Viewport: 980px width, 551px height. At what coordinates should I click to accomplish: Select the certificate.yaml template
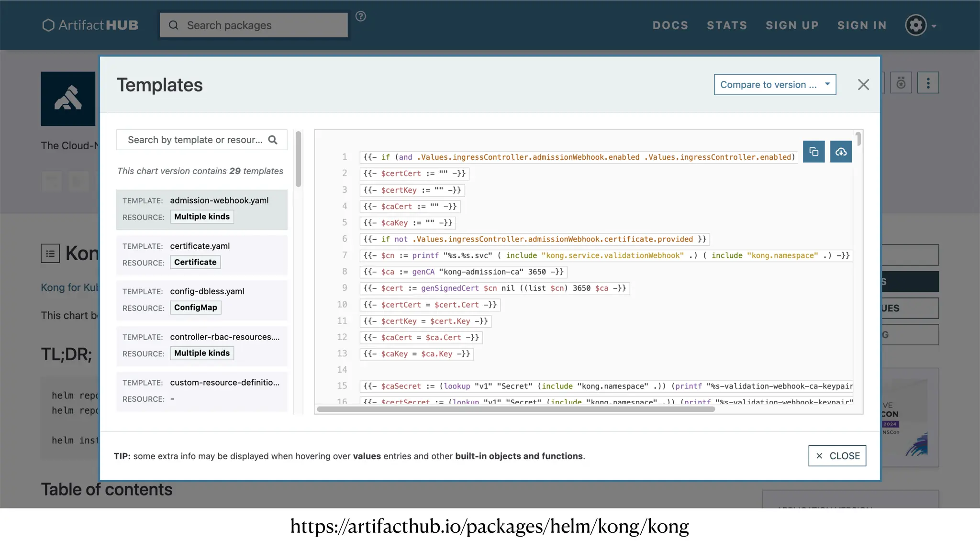click(x=201, y=255)
